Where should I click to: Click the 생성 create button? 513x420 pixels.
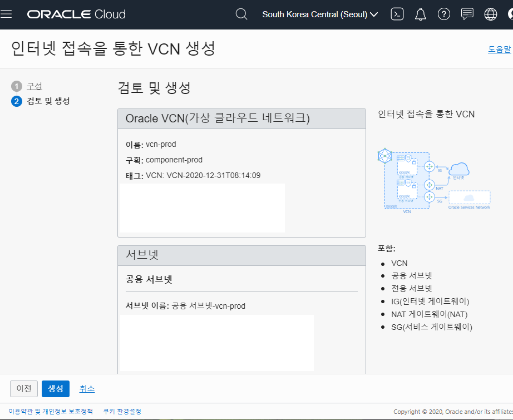coord(56,389)
